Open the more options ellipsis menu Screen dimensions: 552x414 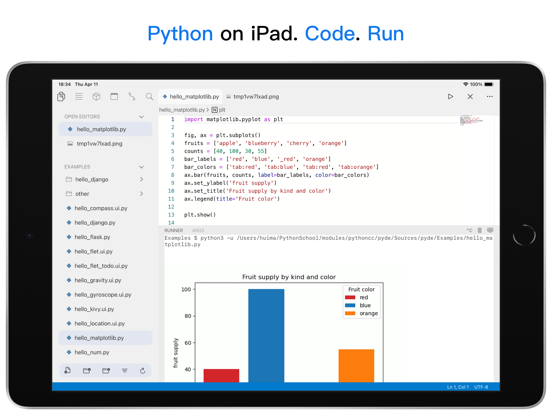click(490, 96)
